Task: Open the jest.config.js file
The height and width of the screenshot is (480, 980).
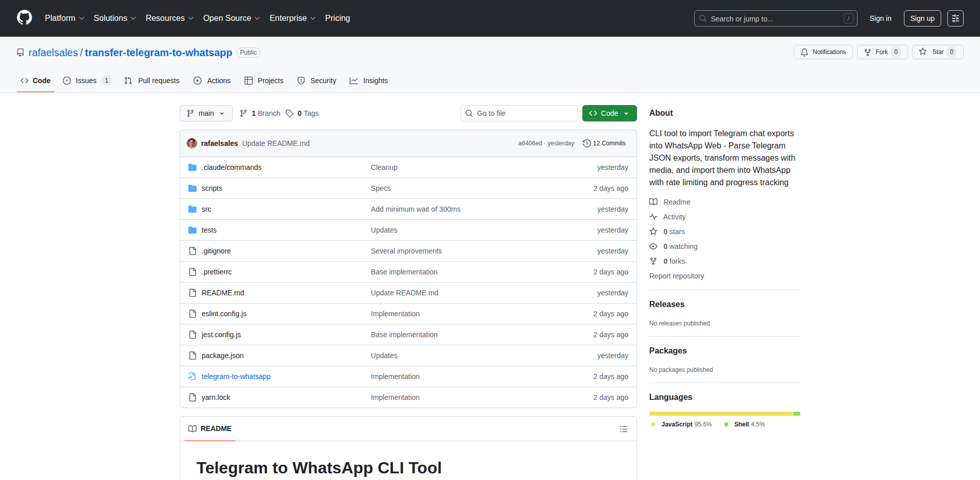Action: coord(221,335)
